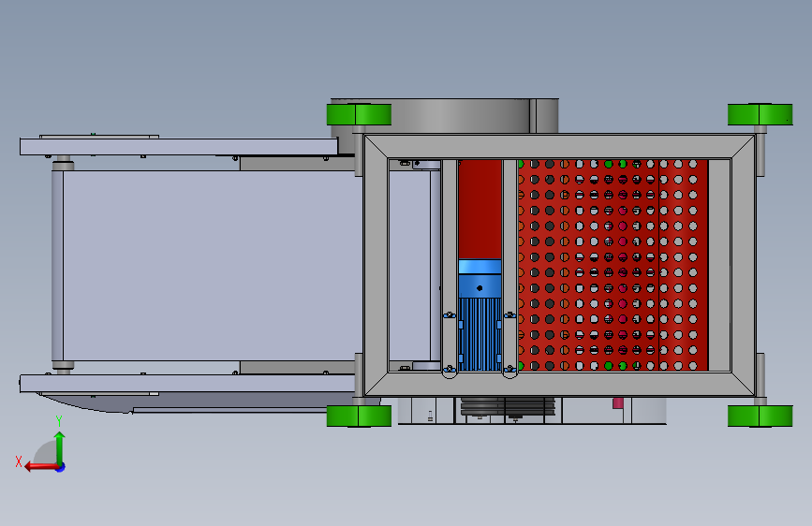This screenshot has width=812, height=526.
Task: Click the blue Z axis dot of the triad
Action: tap(61, 467)
